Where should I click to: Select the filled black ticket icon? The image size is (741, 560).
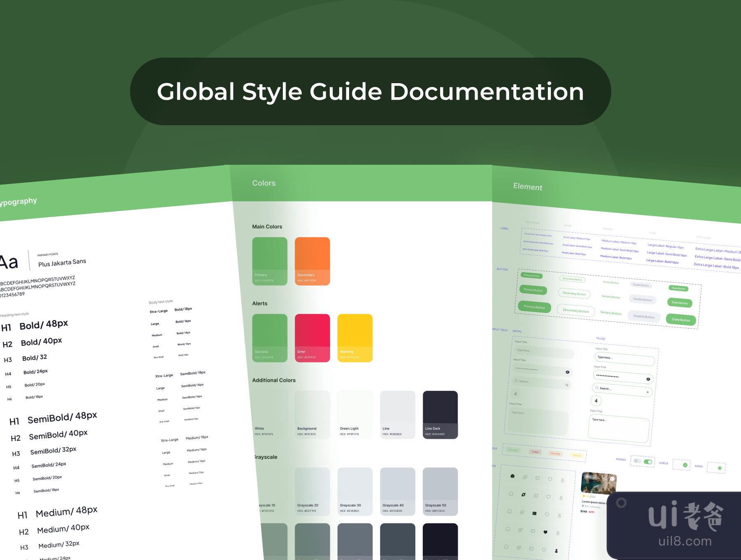534,513
